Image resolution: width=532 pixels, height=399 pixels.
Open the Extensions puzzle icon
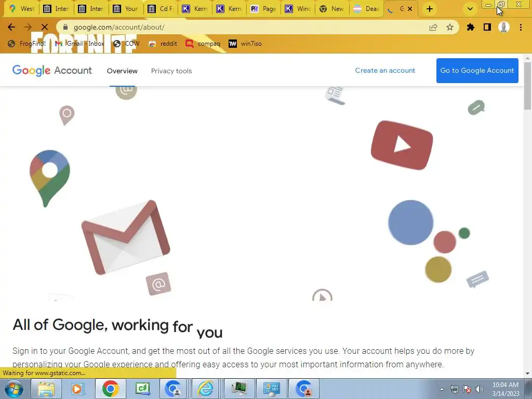click(470, 27)
